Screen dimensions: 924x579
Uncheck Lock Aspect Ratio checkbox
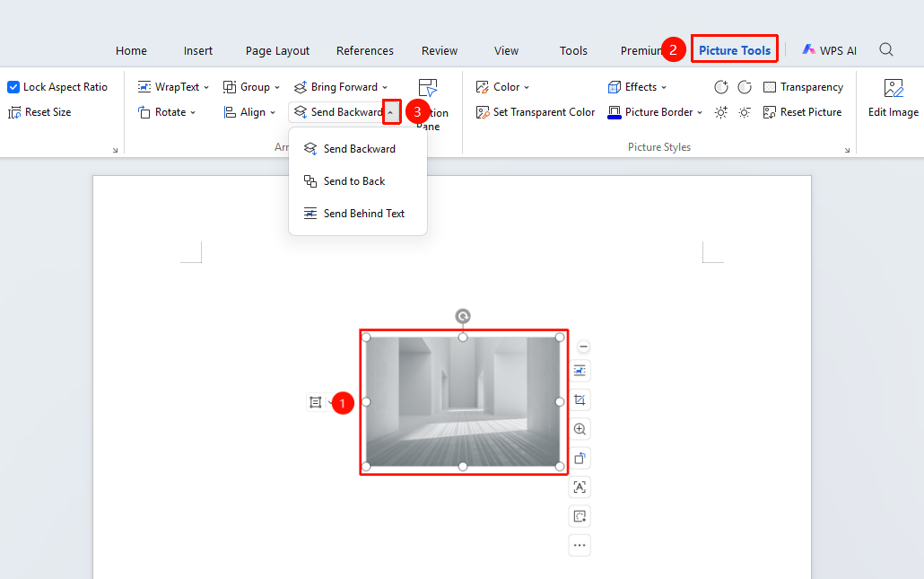(x=13, y=87)
